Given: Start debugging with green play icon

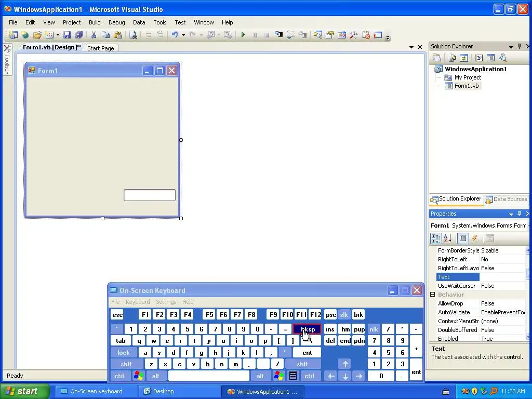Looking at the screenshot, I should pos(243,35).
